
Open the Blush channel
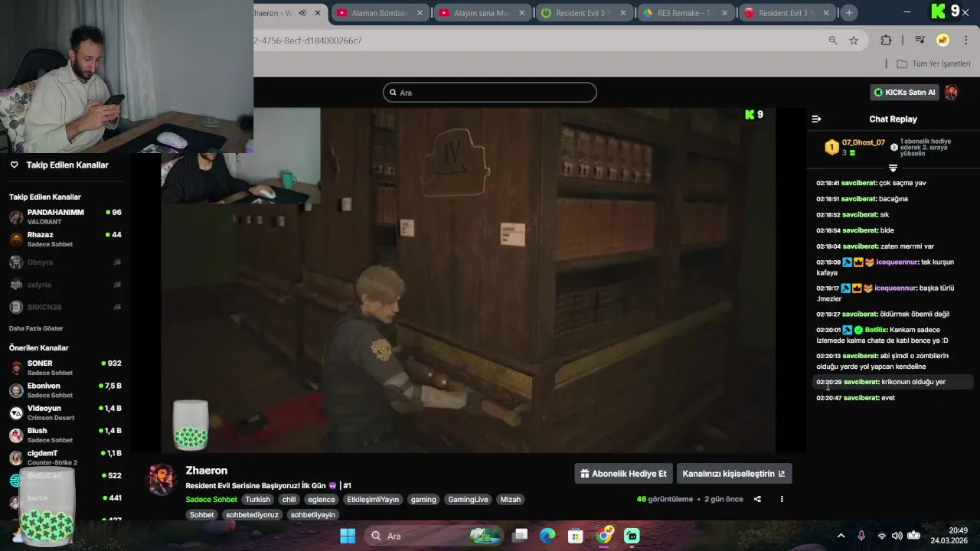click(x=65, y=435)
